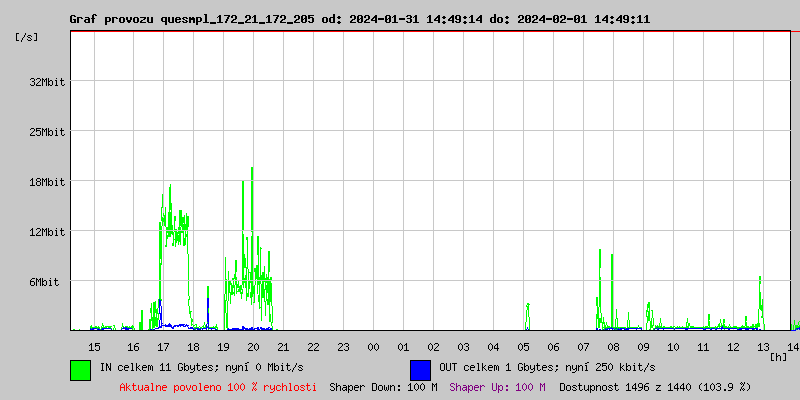Select the 6Mbit y-axis label
Image resolution: width=800 pixels, height=400 pixels.
pos(44,282)
